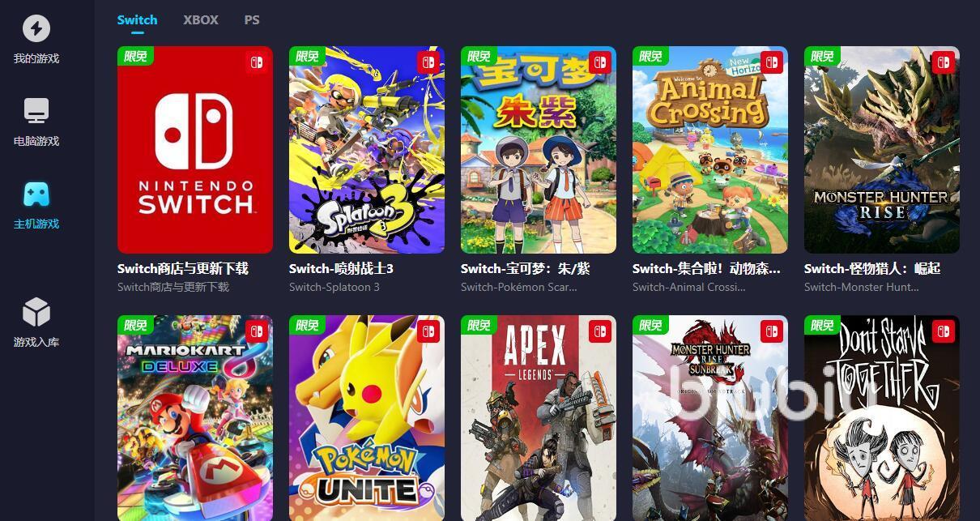This screenshot has width=980, height=521.
Task: Click 限免 tag on Monster Hunter Rise cover
Action: pyautogui.click(x=822, y=56)
